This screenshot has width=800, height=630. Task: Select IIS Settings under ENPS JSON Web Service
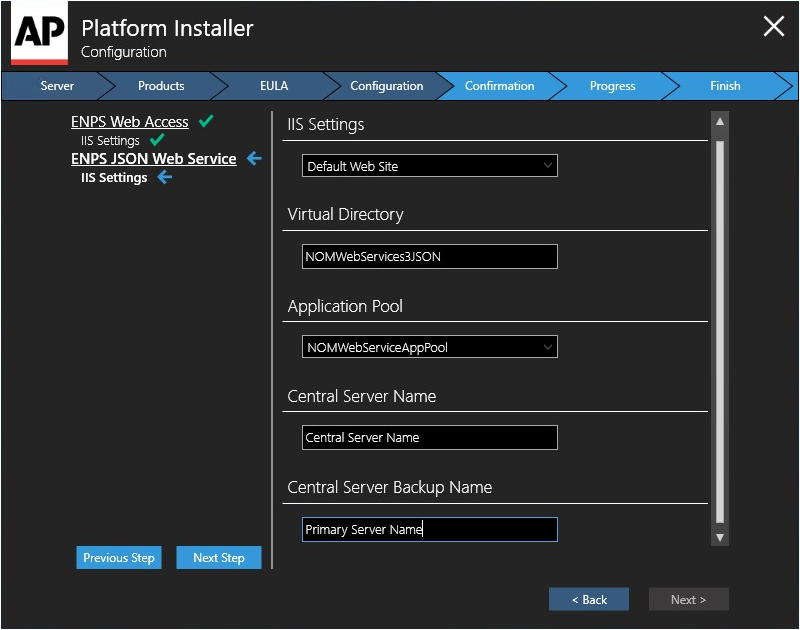coord(114,178)
